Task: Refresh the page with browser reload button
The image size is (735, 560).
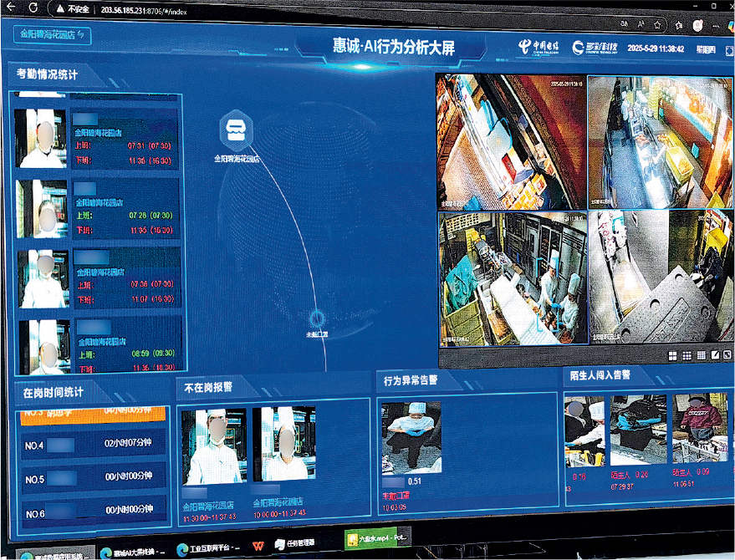Action: click(55, 8)
